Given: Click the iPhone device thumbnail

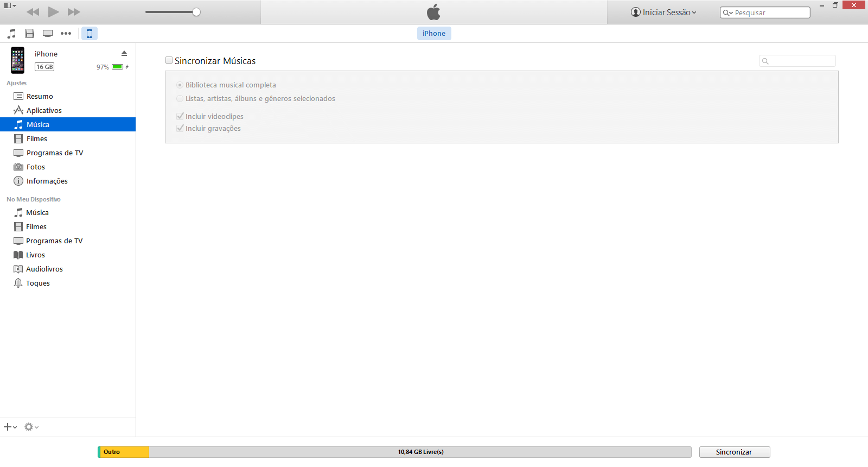Looking at the screenshot, I should (x=18, y=60).
